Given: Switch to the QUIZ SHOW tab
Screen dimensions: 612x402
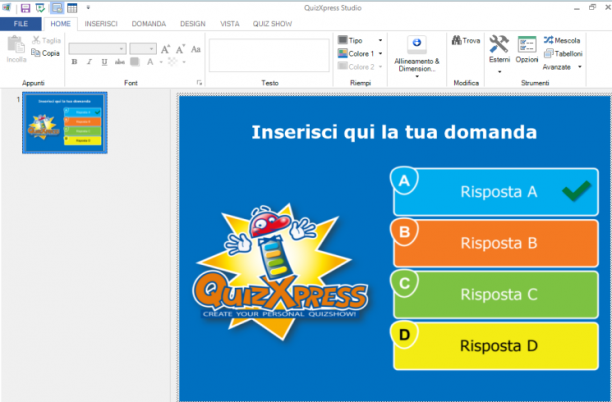Looking at the screenshot, I should (272, 24).
